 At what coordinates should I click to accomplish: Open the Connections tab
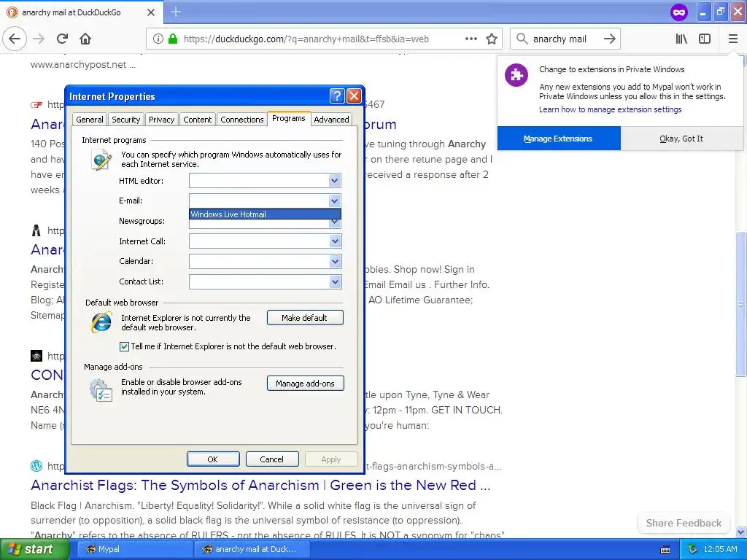coord(242,120)
